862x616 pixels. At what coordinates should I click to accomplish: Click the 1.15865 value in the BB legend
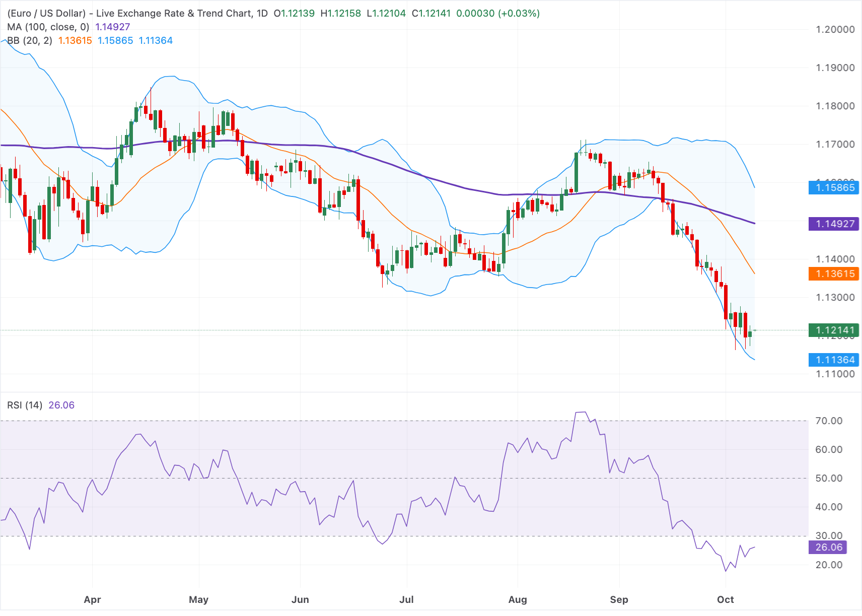pyautogui.click(x=115, y=40)
